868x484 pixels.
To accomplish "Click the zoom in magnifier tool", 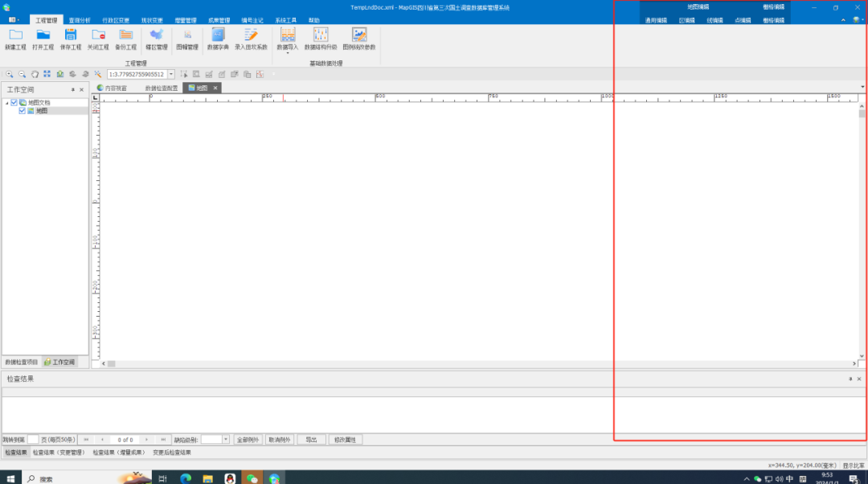I will [10, 74].
